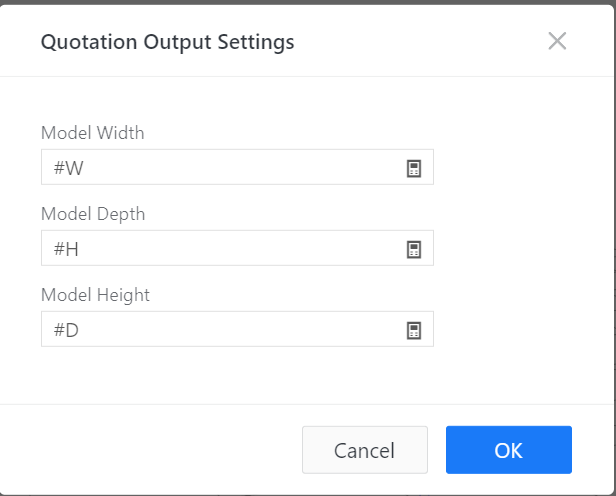
Task: Click the calculator icon beside #H
Action: coord(414,249)
